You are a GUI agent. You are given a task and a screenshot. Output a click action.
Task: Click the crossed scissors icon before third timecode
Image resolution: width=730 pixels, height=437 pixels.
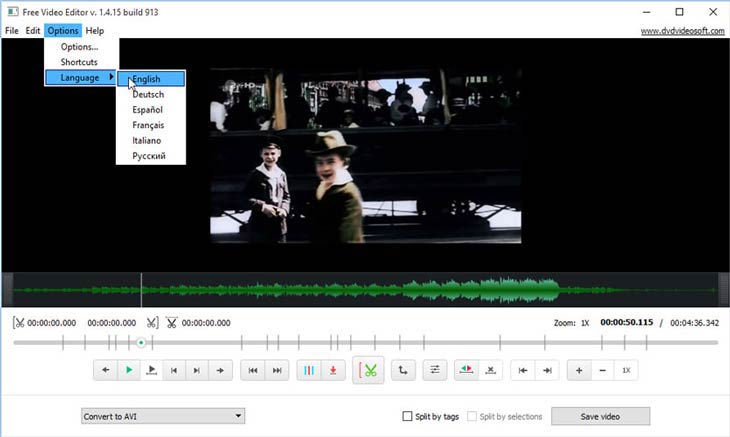(172, 323)
